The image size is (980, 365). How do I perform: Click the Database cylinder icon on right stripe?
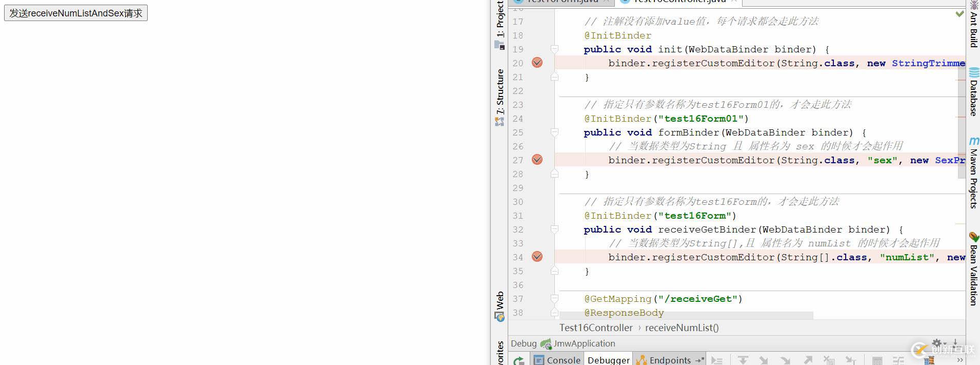point(974,73)
